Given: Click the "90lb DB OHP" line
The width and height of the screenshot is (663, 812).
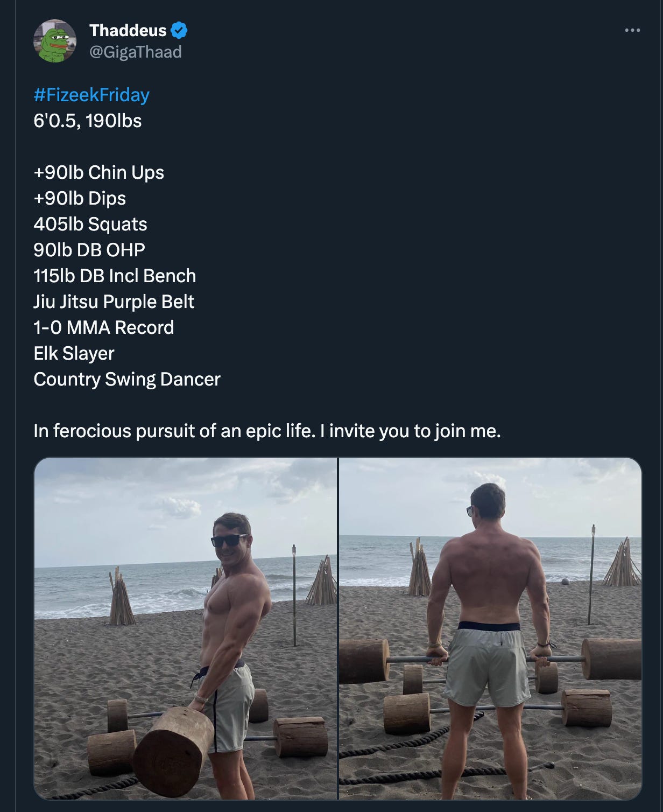Looking at the screenshot, I should (x=89, y=250).
